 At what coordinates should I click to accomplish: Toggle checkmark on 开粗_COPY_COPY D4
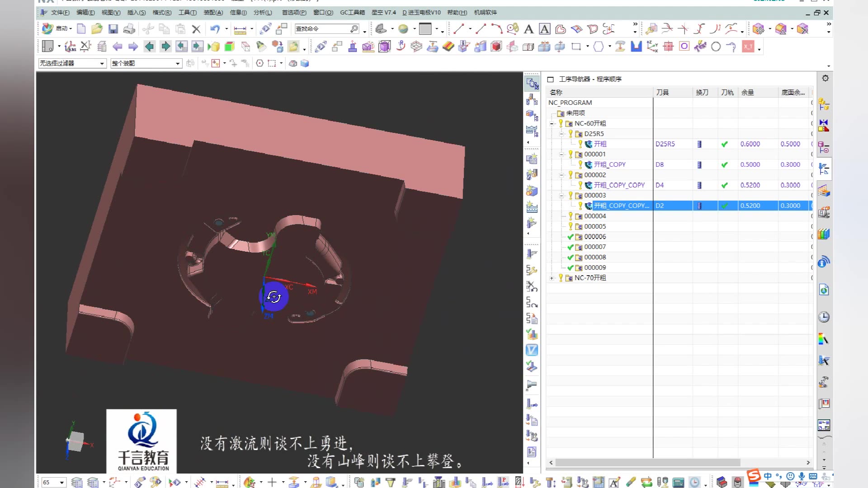coord(724,185)
